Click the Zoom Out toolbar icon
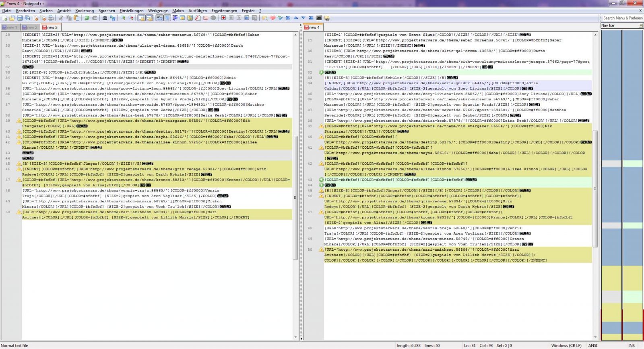The height and width of the screenshot is (349, 644). [x=131, y=18]
